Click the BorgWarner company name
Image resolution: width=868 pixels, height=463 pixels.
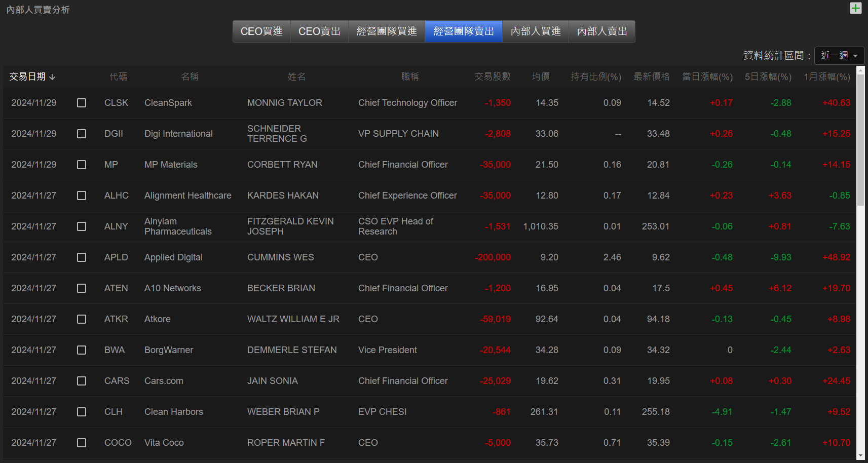tap(169, 350)
